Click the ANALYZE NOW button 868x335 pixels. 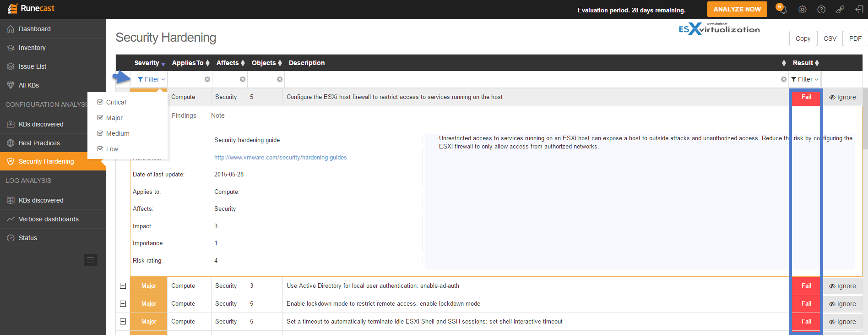coord(737,9)
